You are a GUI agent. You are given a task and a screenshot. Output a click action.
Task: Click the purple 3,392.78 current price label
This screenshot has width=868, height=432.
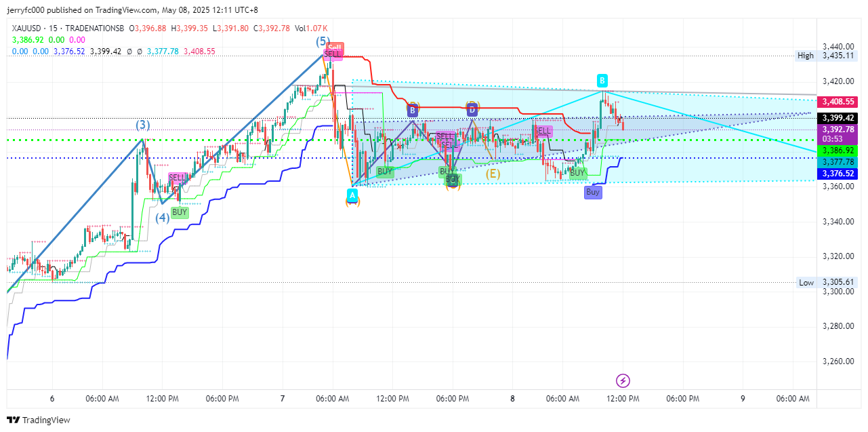pos(838,129)
